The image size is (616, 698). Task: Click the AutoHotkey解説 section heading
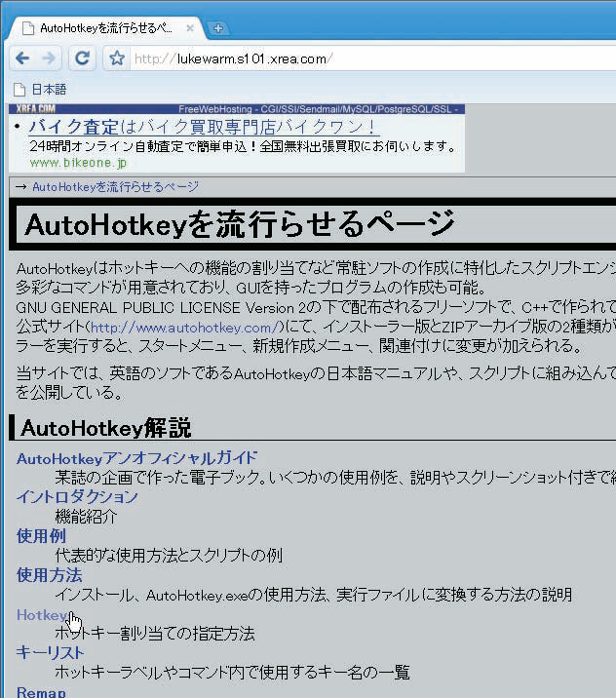106,428
